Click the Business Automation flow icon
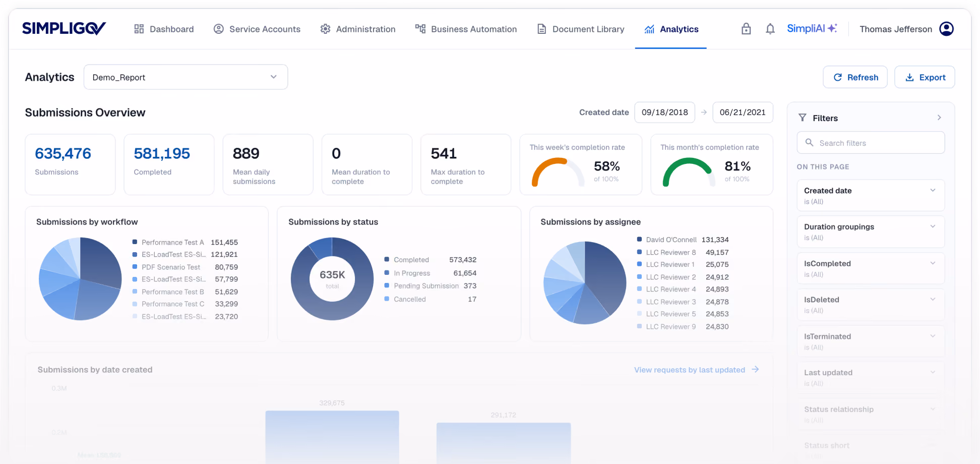 click(420, 29)
